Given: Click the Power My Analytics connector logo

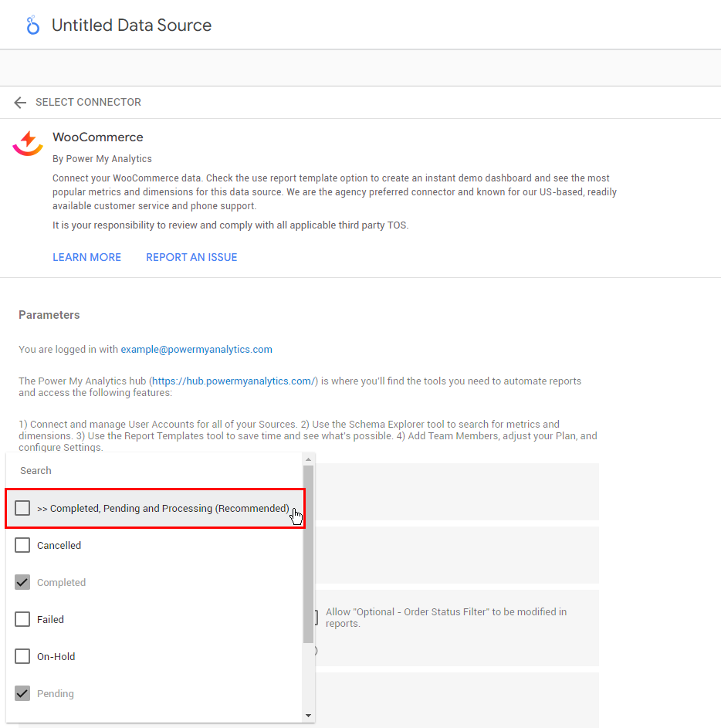Looking at the screenshot, I should (28, 143).
